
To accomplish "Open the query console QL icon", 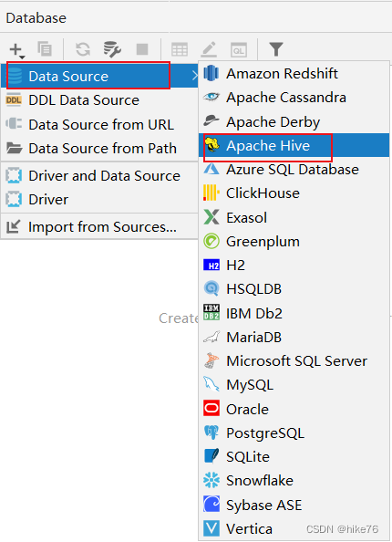I will [239, 50].
